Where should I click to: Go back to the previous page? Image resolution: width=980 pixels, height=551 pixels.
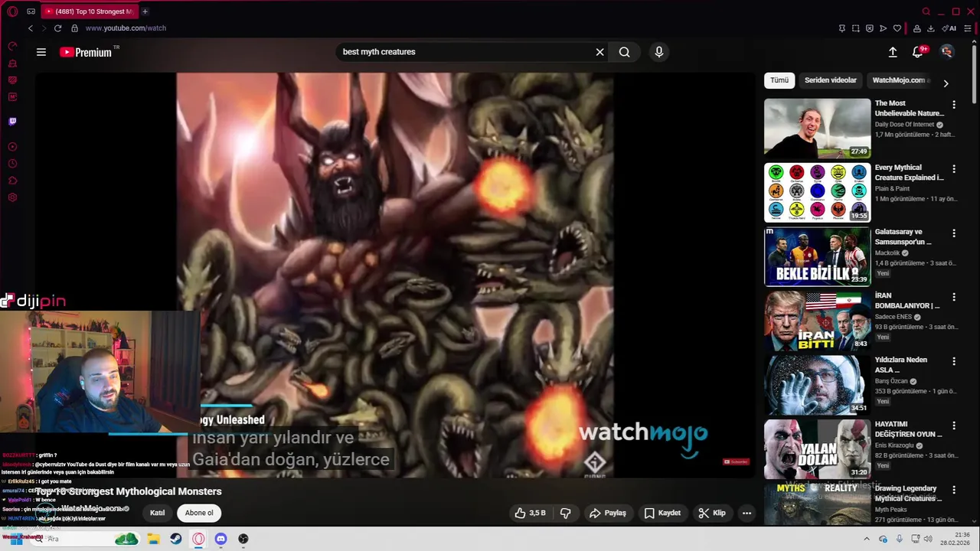(31, 28)
